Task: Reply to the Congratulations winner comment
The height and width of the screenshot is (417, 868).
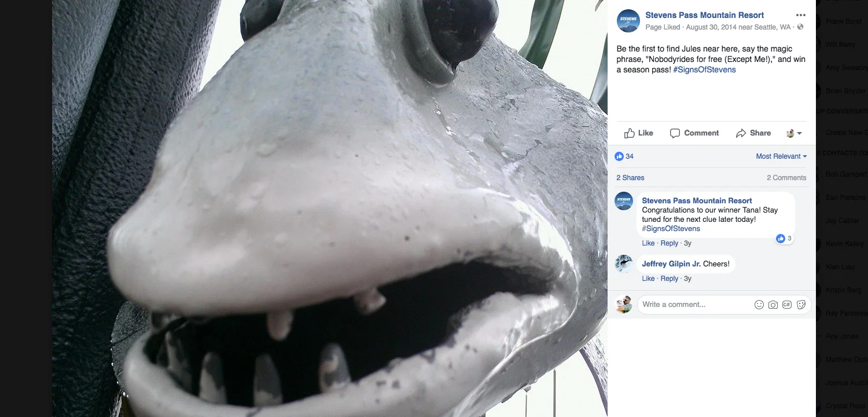Action: (x=669, y=243)
